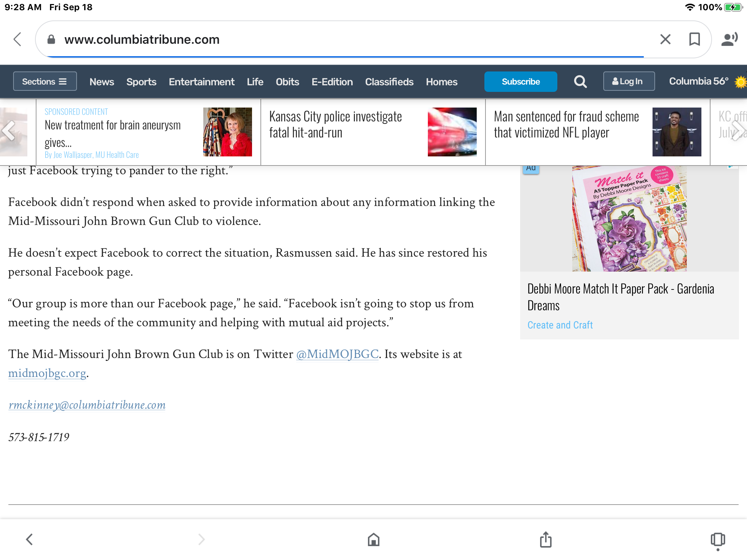747x560 pixels.
Task: Read Kansas City fatal hit-and-run story
Action: [335, 124]
